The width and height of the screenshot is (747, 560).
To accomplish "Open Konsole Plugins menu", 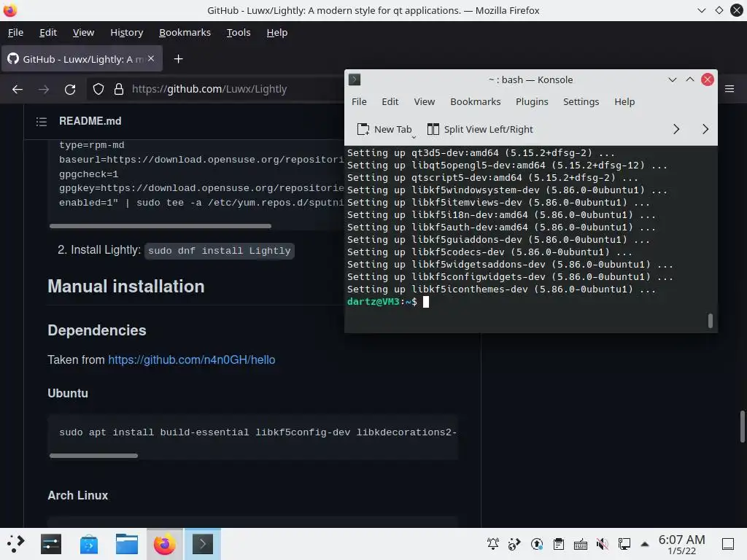I will (532, 101).
